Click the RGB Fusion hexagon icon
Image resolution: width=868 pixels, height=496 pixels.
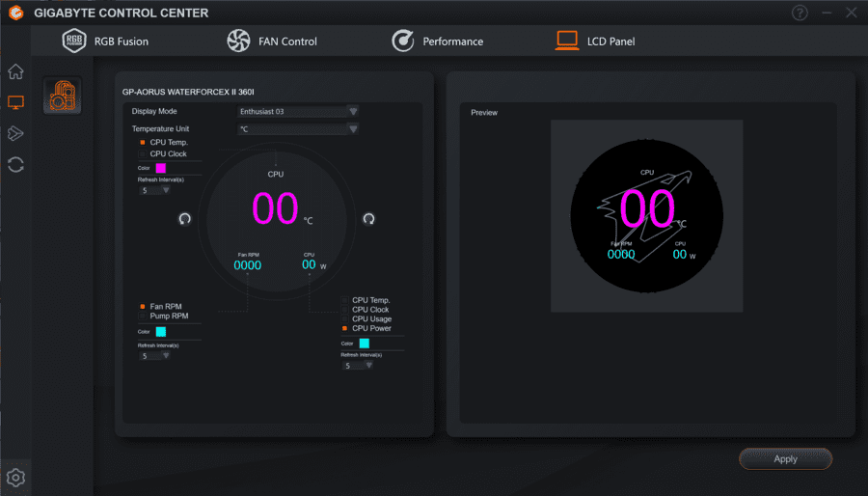click(73, 41)
